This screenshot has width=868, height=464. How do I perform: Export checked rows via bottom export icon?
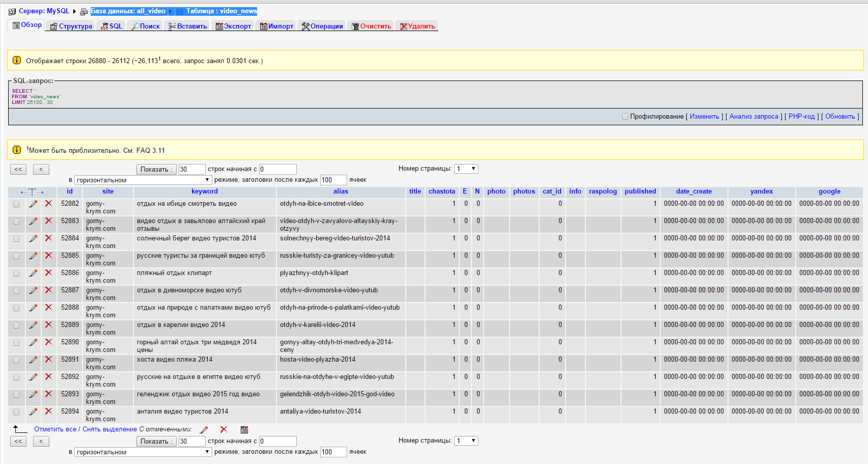click(244, 430)
